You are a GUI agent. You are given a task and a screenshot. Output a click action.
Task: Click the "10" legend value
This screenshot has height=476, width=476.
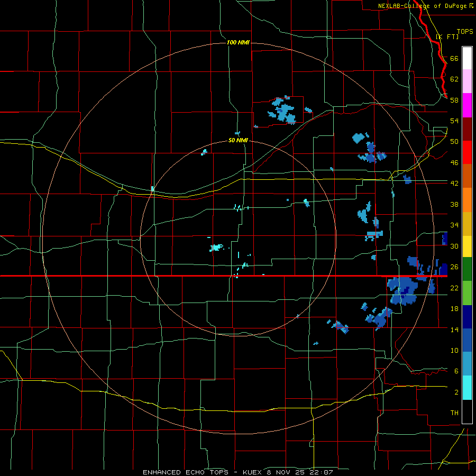(x=454, y=350)
